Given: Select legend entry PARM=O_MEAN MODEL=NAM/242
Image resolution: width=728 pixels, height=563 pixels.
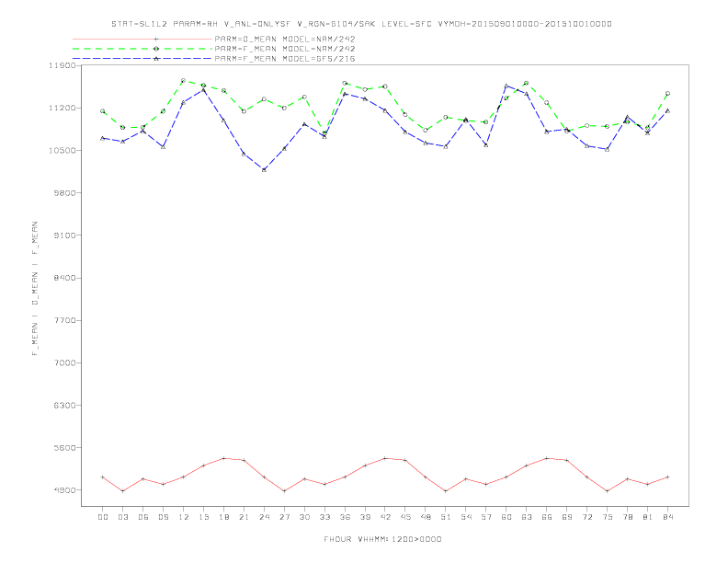Looking at the screenshot, I should [x=285, y=39].
